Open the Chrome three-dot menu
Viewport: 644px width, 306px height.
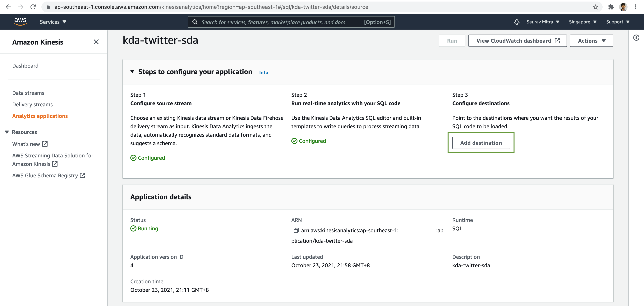pos(635,7)
